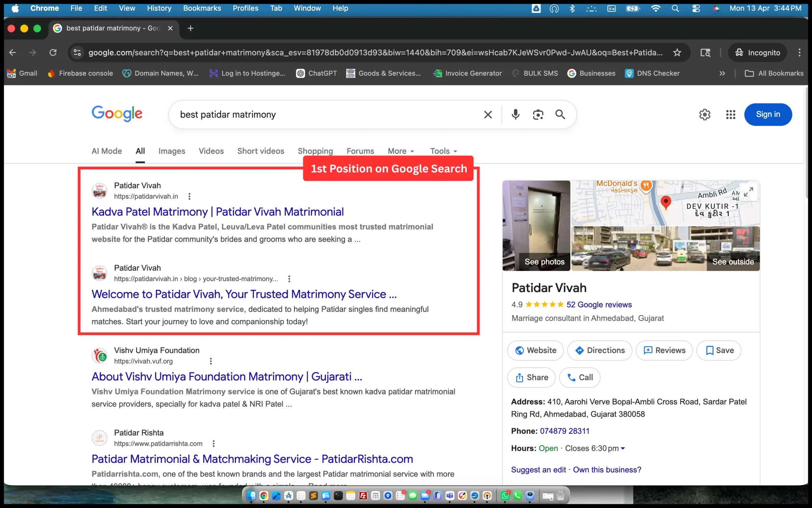Click the Sign in button
This screenshot has height=508, width=812.
tap(768, 115)
